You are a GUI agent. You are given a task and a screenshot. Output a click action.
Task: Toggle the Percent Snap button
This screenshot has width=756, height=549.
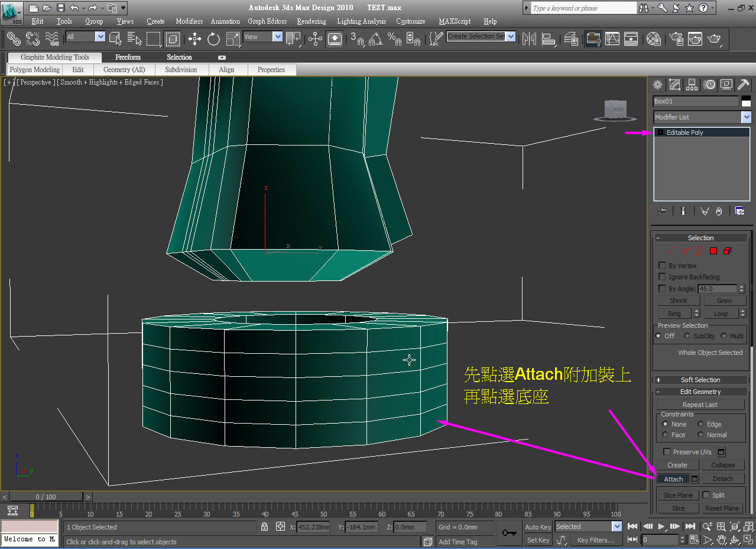394,39
